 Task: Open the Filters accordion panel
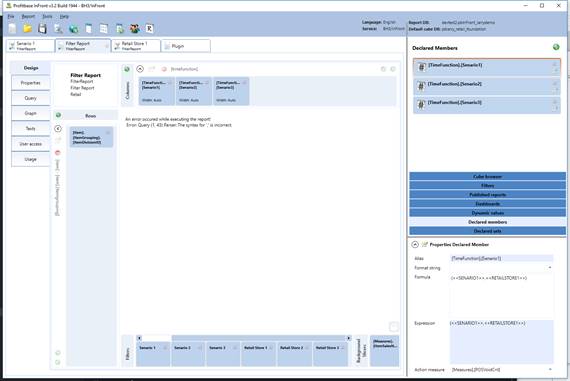[x=487, y=185]
